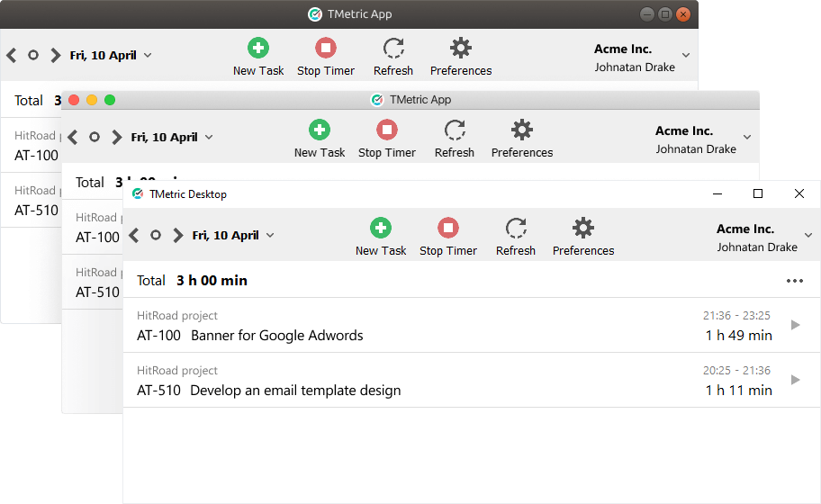This screenshot has height=504, width=821.
Task: Click the 21:36 - 23:25 time range
Action: click(x=736, y=316)
